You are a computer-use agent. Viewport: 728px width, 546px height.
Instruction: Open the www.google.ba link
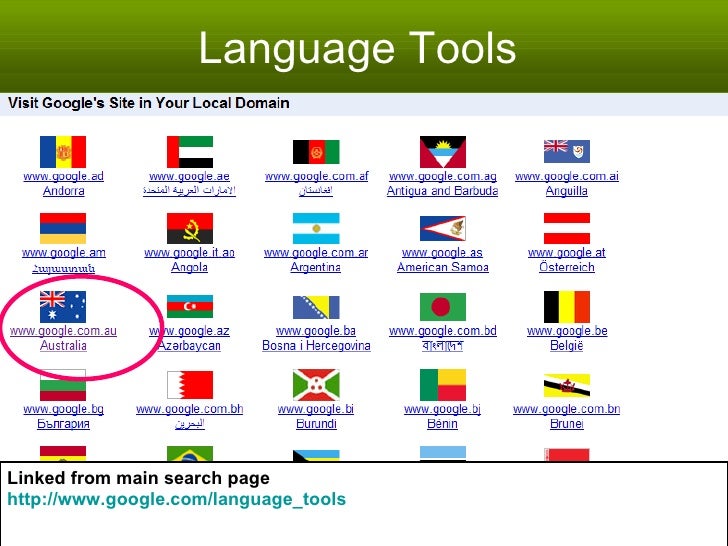pos(316,331)
